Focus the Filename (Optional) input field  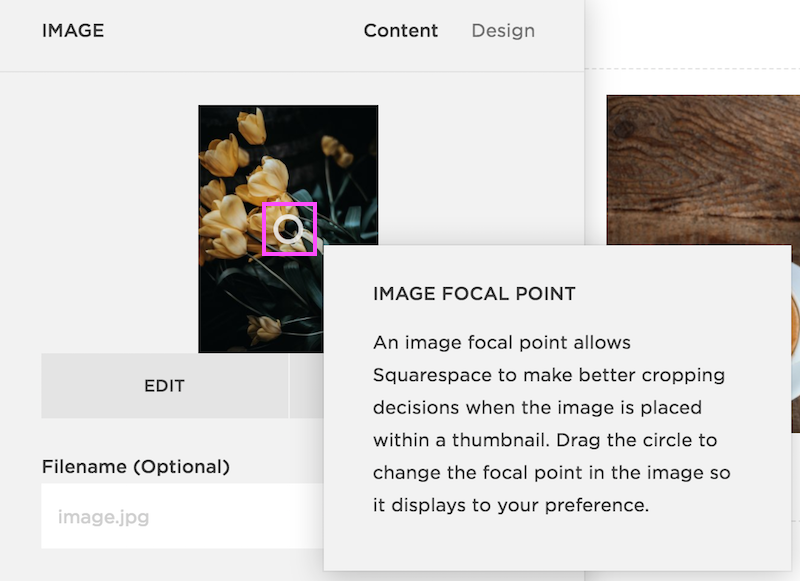182,516
